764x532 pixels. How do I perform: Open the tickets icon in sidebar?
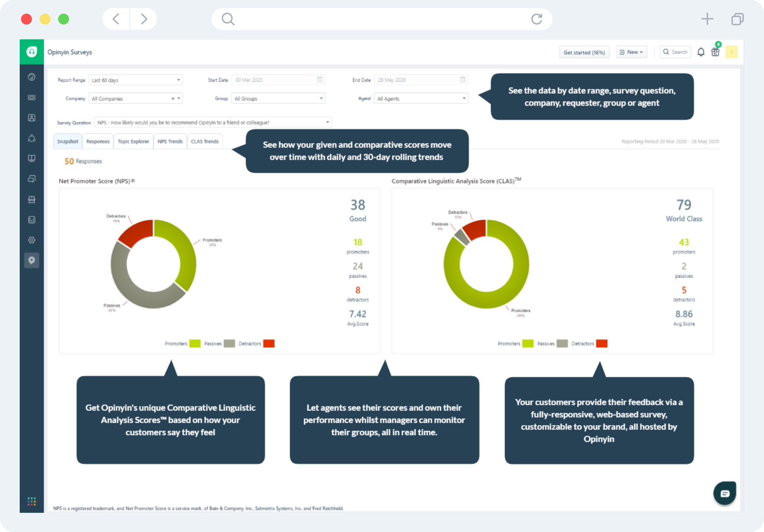point(32,97)
